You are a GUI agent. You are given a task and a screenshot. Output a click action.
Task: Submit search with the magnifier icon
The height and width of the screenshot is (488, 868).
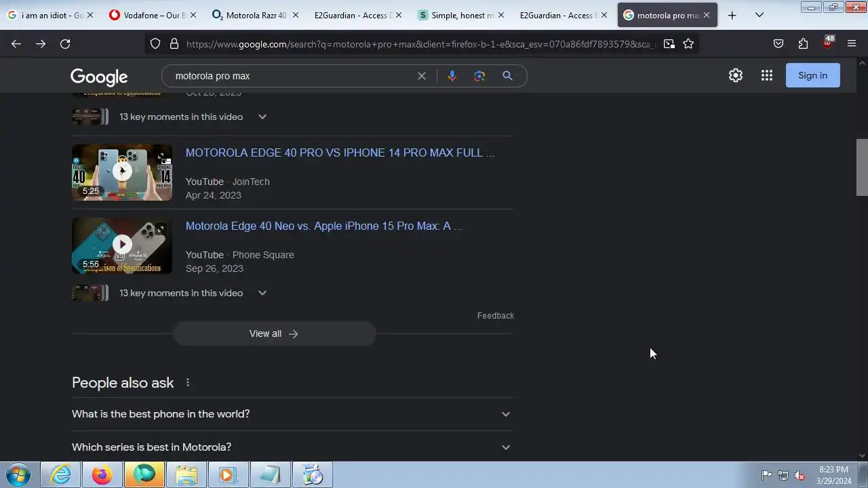[507, 76]
